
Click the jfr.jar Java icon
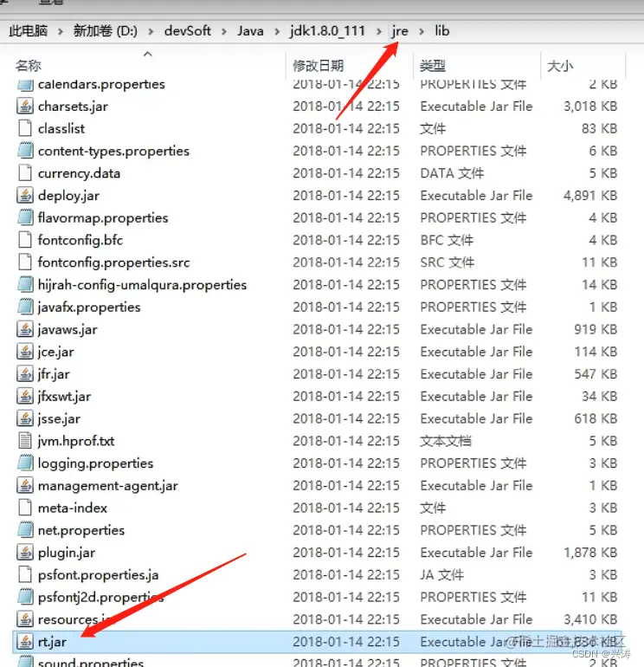click(24, 374)
